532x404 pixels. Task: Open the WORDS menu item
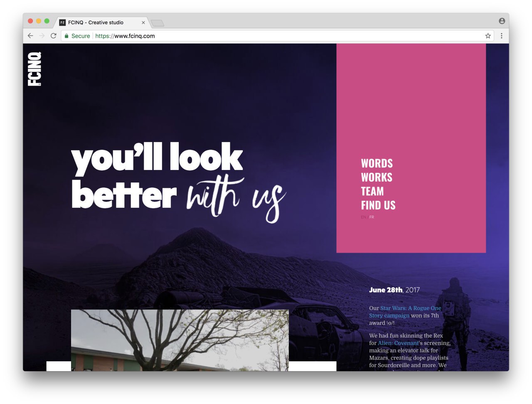pos(377,163)
